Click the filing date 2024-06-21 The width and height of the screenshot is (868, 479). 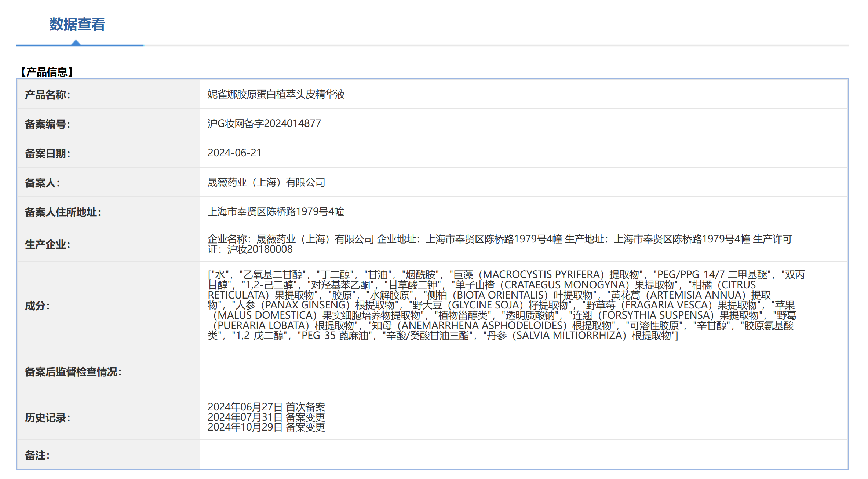click(x=234, y=153)
